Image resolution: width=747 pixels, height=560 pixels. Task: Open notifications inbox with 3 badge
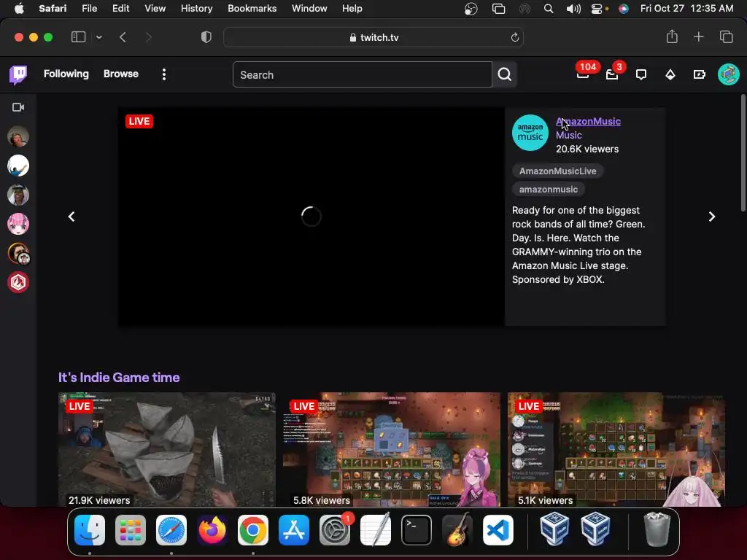(612, 74)
